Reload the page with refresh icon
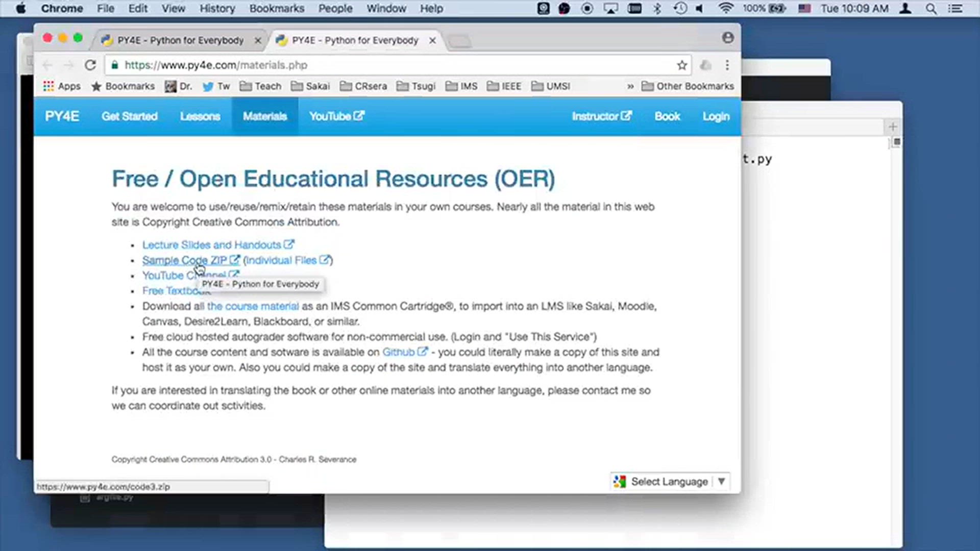This screenshot has height=551, width=980. 90,65
